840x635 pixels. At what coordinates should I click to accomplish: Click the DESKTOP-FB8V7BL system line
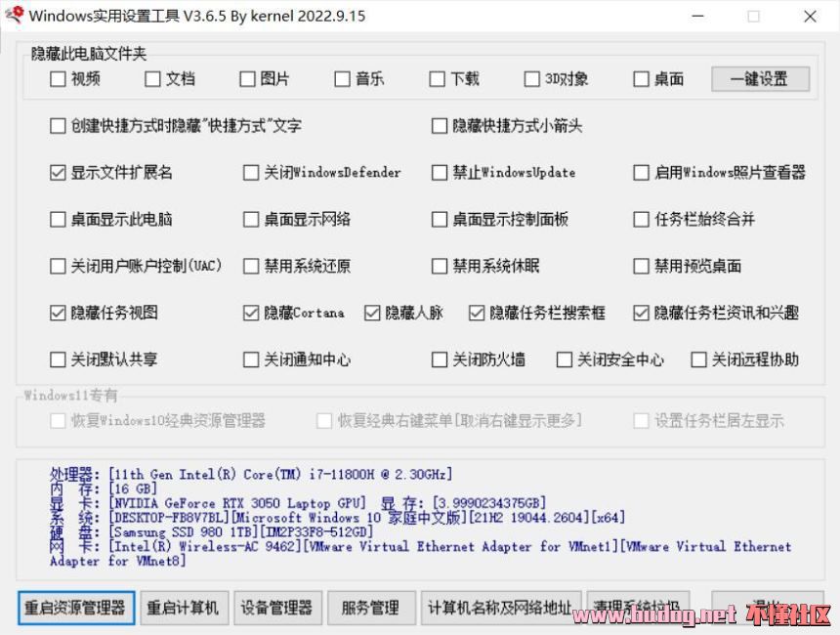tap(337, 518)
